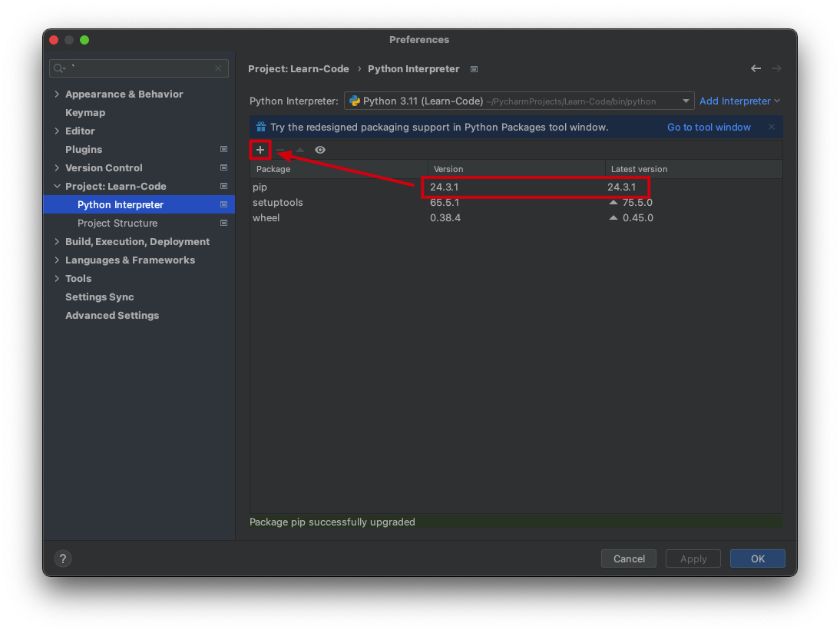Open the help question mark button
840x633 pixels.
(x=63, y=558)
